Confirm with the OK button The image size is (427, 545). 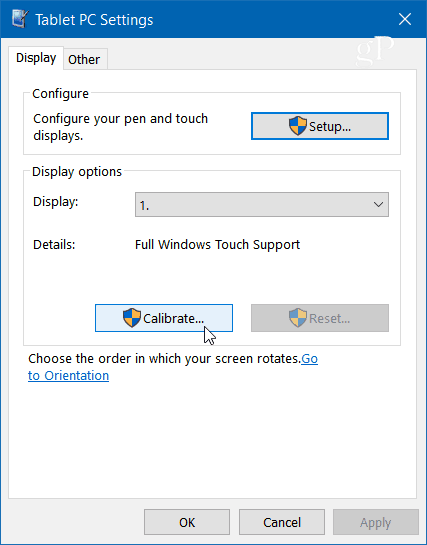[187, 522]
